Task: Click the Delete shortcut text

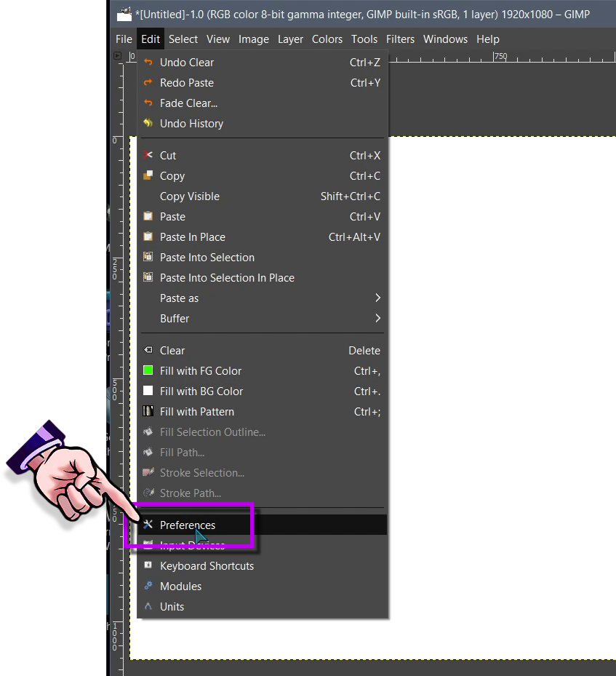Action: click(x=364, y=351)
